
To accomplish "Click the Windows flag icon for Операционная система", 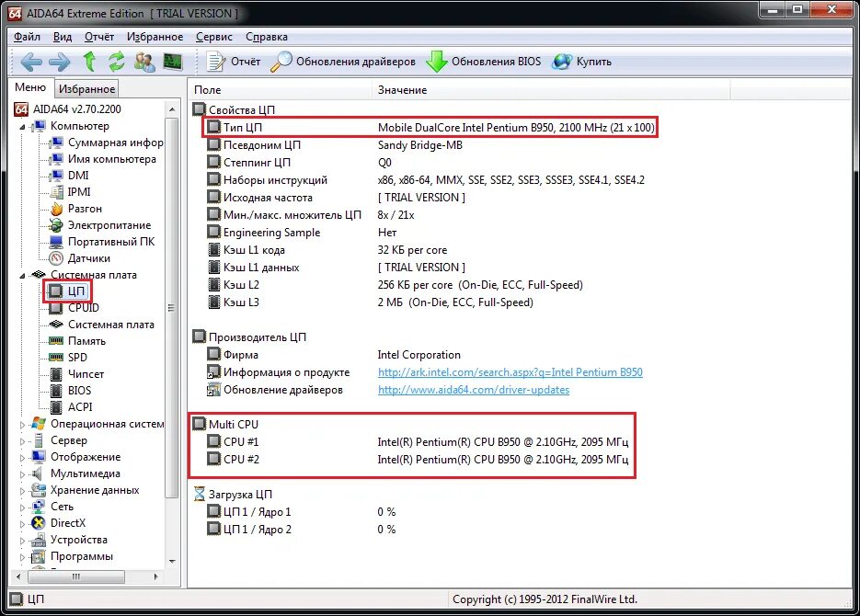I will pos(39,424).
